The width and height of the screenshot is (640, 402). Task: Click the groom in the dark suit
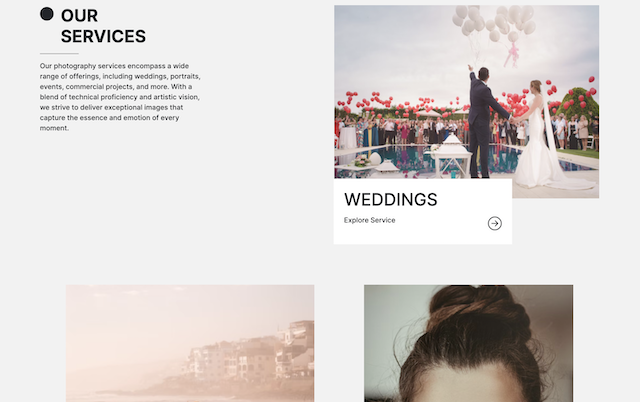point(484,122)
